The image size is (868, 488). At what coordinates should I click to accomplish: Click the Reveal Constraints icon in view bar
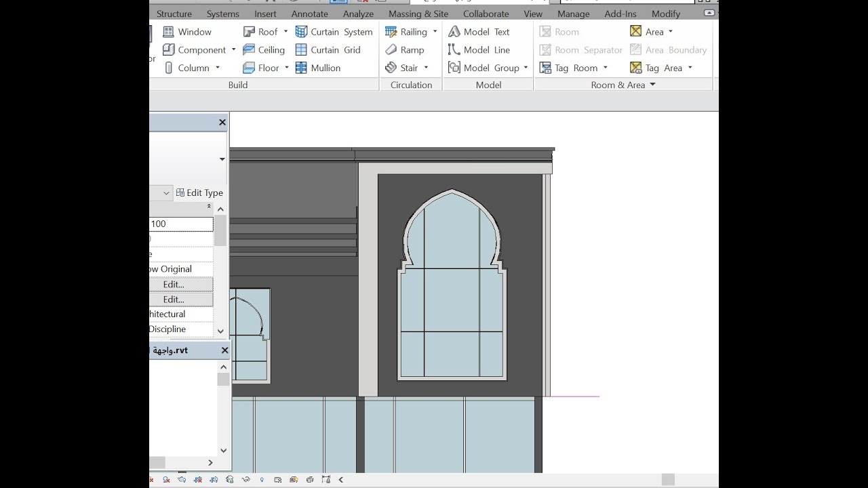[x=326, y=480]
